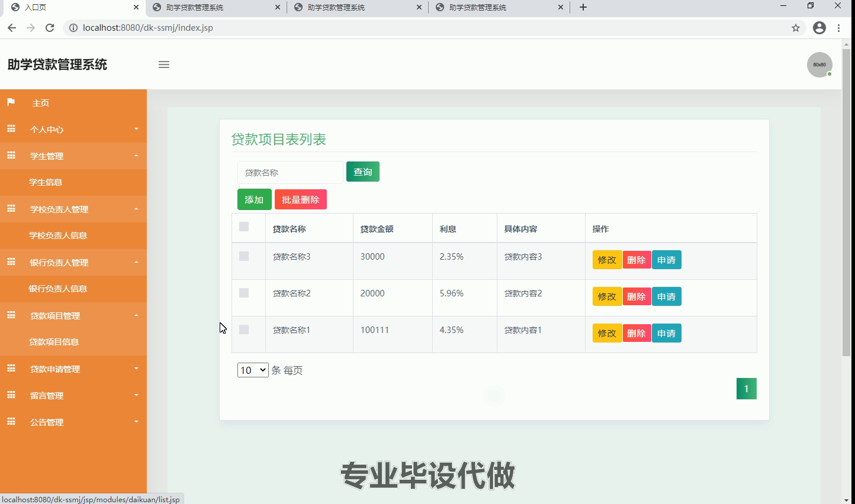Viewport: 855px width, 504px height.
Task: Open the rows-per-page dropdown showing 10
Action: [253, 370]
